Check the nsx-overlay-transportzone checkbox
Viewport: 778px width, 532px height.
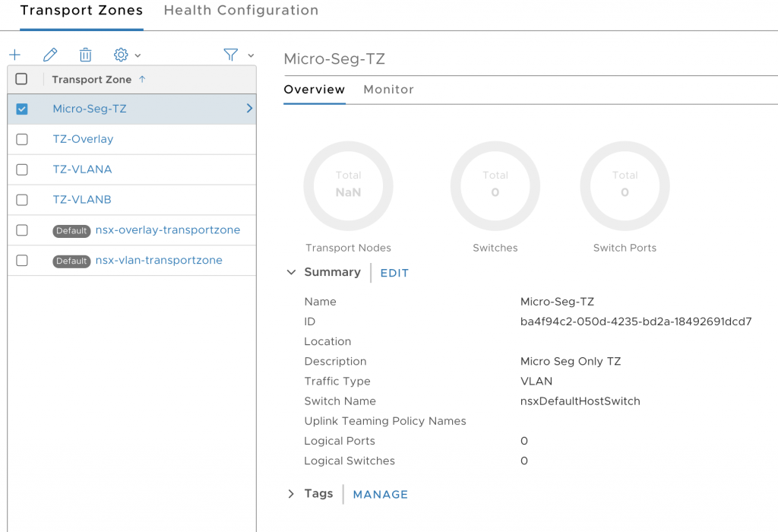tap(22, 230)
